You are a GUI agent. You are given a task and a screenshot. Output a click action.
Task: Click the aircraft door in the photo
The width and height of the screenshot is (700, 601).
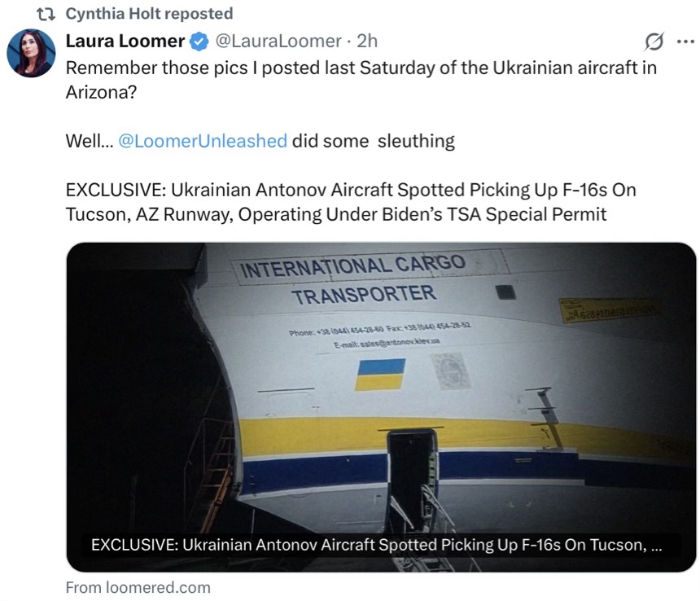coord(413,478)
